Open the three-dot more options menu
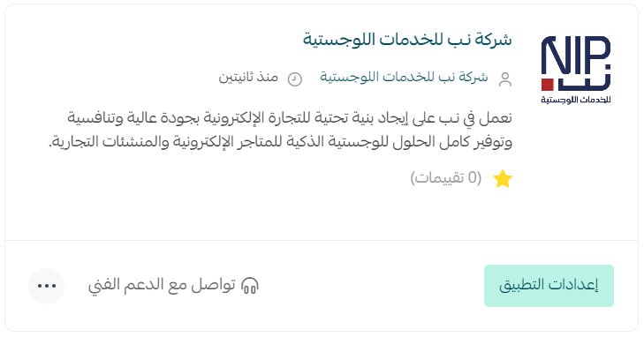 47,286
